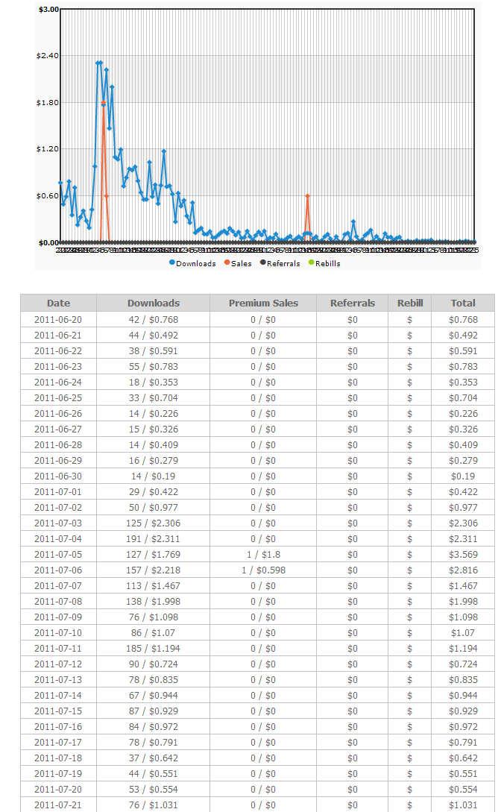This screenshot has height=812, width=504.
Task: Click the premium sales cell 1 / $0.598
Action: [263, 570]
